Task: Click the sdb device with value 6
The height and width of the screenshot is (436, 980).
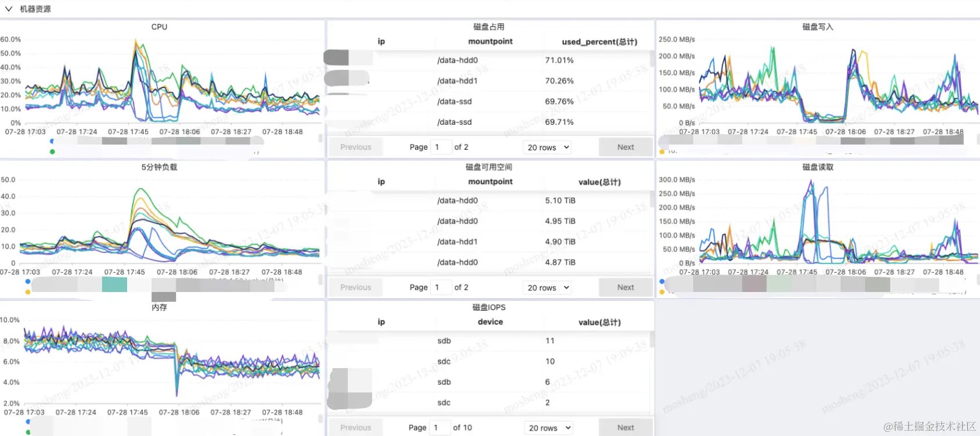Action: coord(444,382)
